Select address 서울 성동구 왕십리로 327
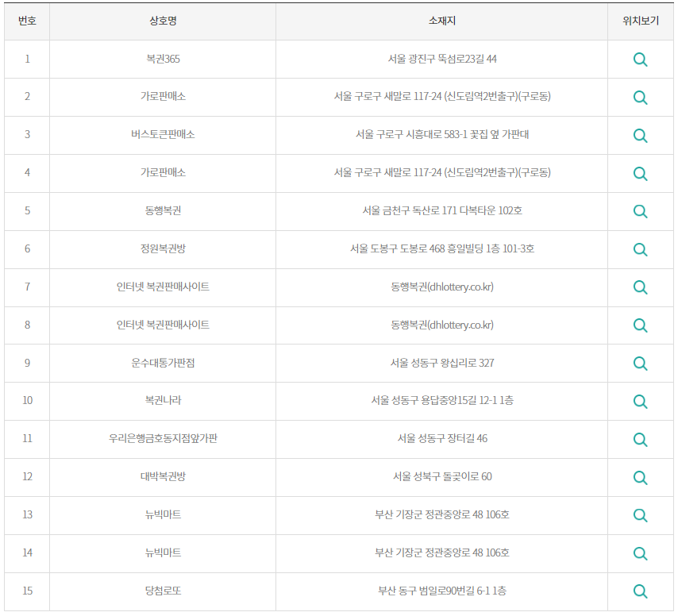This screenshot has height=616, width=678. click(442, 363)
